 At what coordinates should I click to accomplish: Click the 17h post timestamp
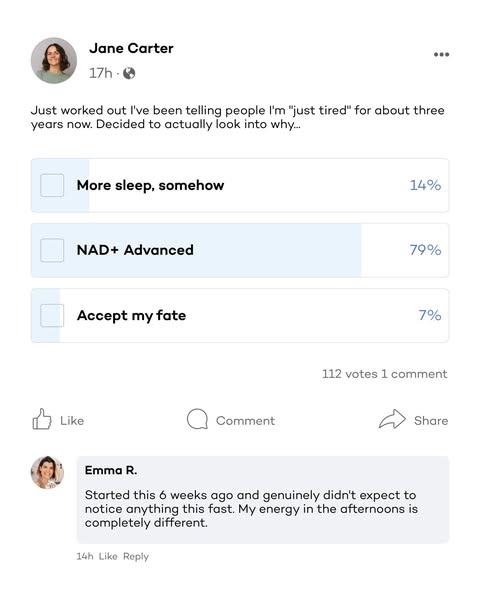pos(101,73)
